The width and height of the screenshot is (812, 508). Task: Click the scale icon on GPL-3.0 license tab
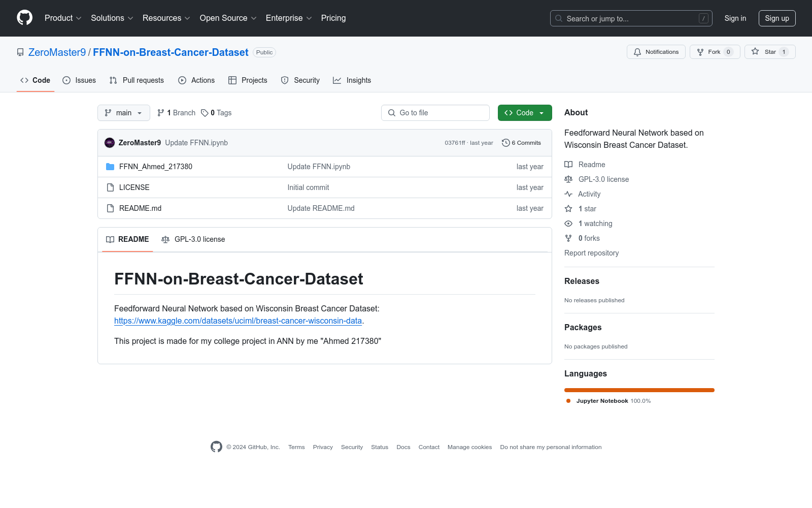tap(165, 239)
